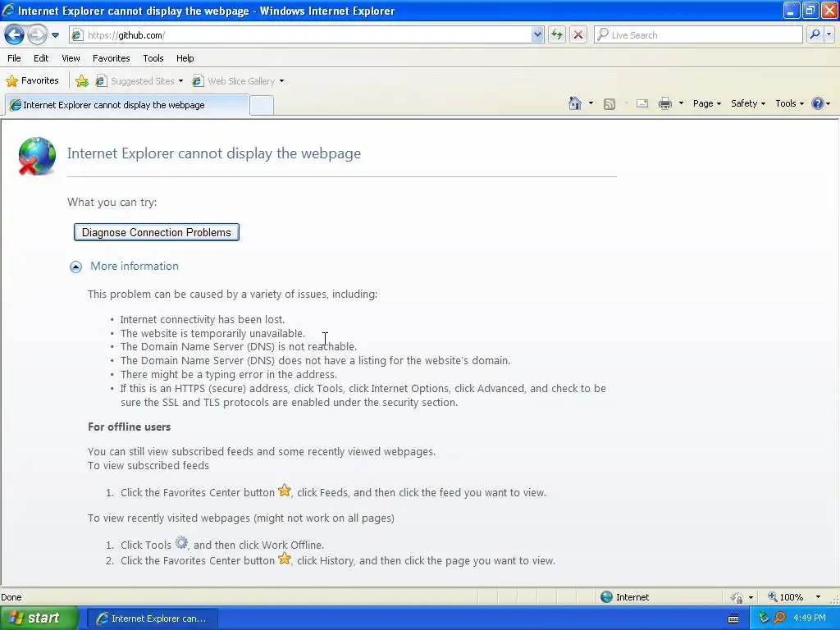Open the Safety command bar menu
This screenshot has width=840, height=630.
[x=748, y=103]
